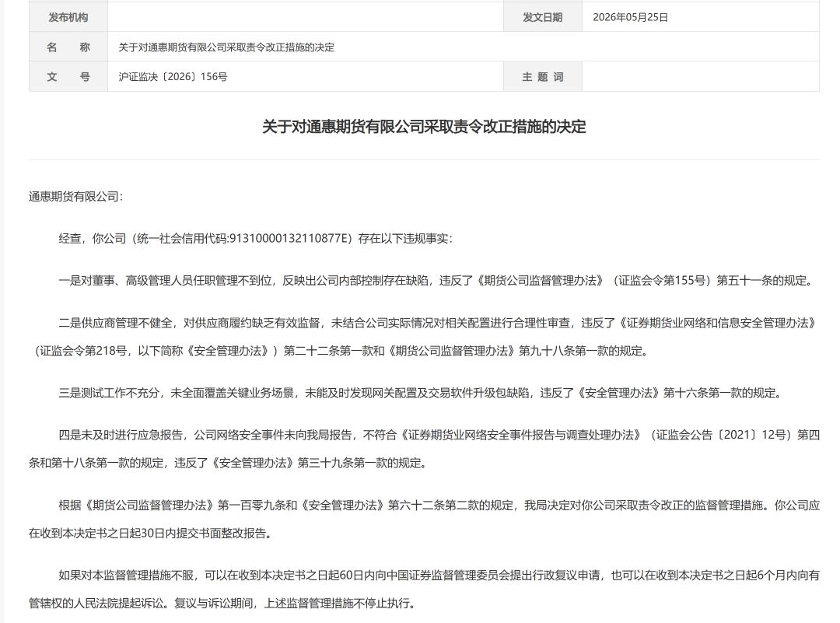The width and height of the screenshot is (840, 623).
Task: Click the credit code line beginning 经查，你公司
Action: (256, 238)
